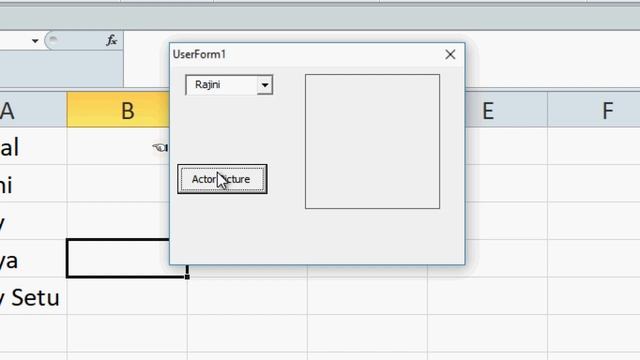Screen dimensions: 640x360
Task: Close the UserForm1 dialog
Action: 450,54
